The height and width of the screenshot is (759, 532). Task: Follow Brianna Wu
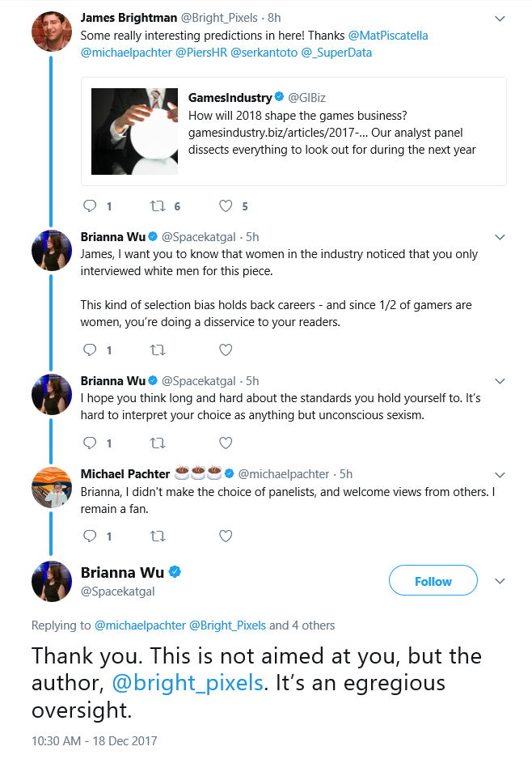point(433,580)
